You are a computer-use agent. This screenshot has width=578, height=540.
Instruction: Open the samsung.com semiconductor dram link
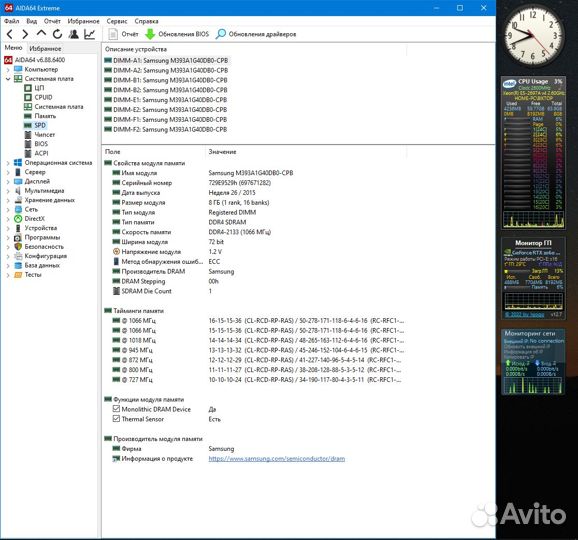click(277, 459)
